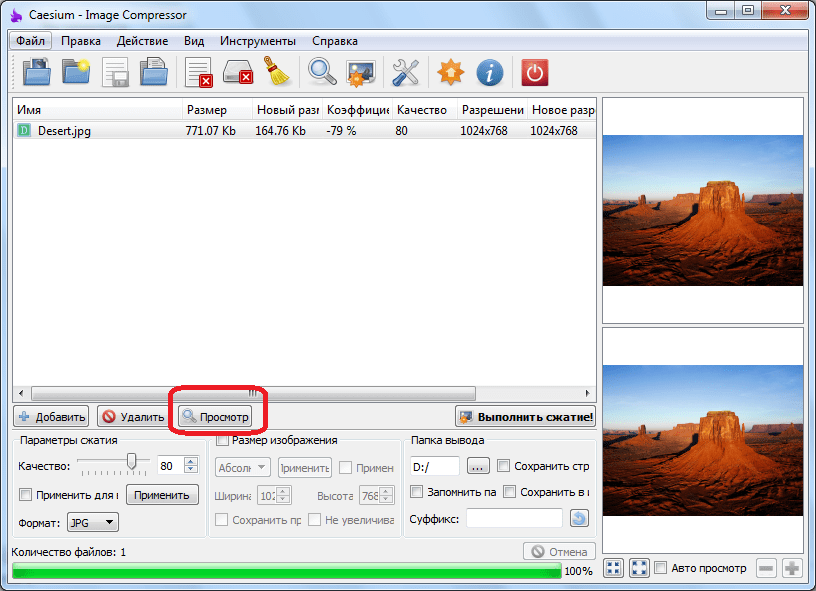Click the fit-to-window preview icon

614,568
